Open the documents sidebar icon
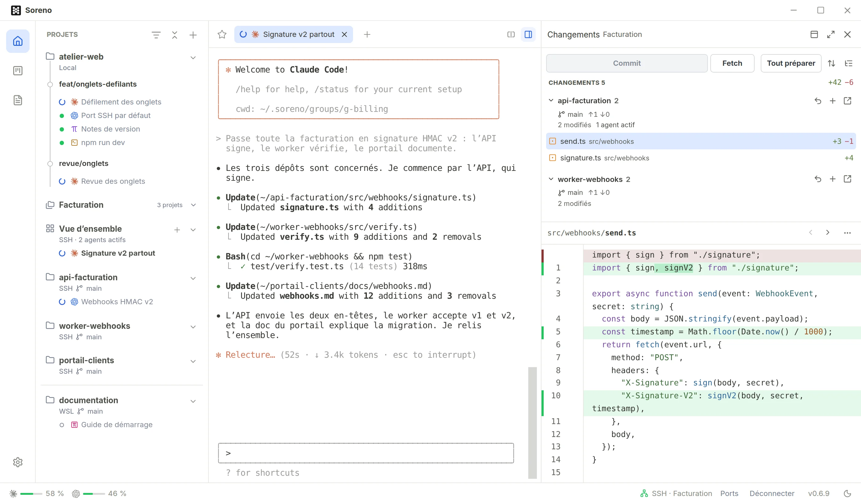 (x=18, y=100)
